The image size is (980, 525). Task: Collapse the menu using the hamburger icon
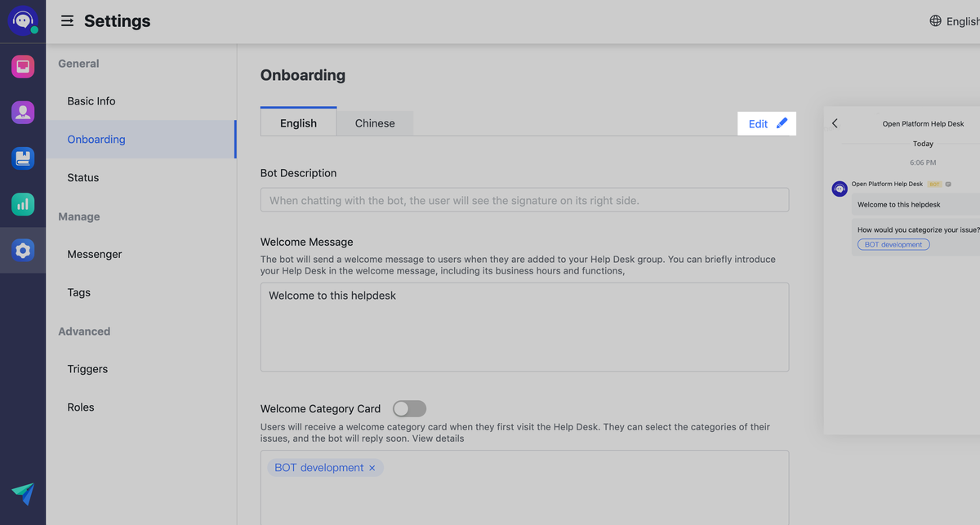(67, 21)
